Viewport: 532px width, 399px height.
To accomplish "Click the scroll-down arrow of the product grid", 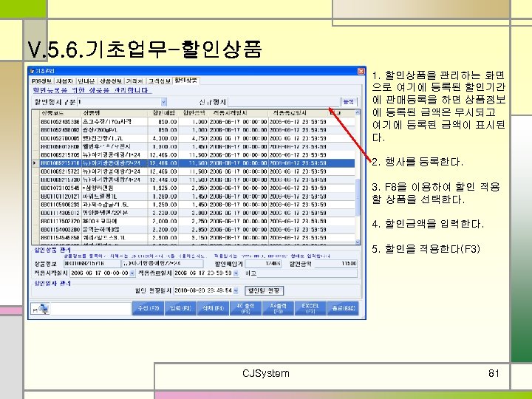I will click(x=358, y=242).
